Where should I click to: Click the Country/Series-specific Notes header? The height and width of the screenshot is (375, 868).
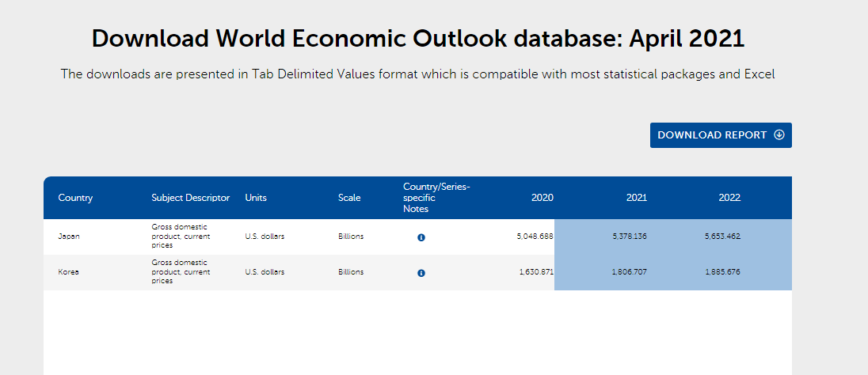tap(436, 198)
